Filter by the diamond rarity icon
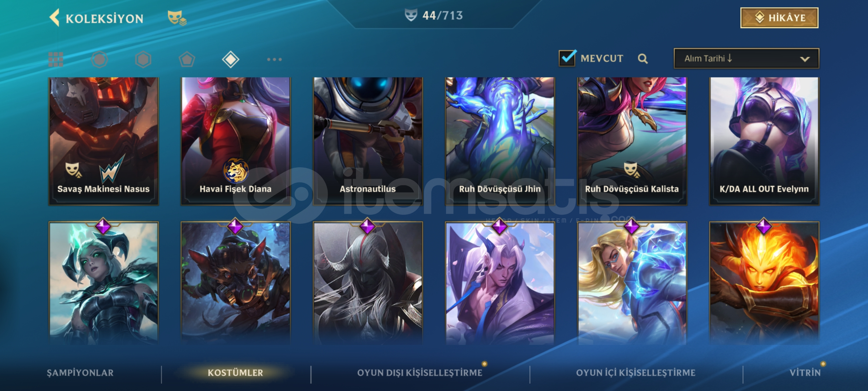Viewport: 868px width, 391px height. point(231,59)
